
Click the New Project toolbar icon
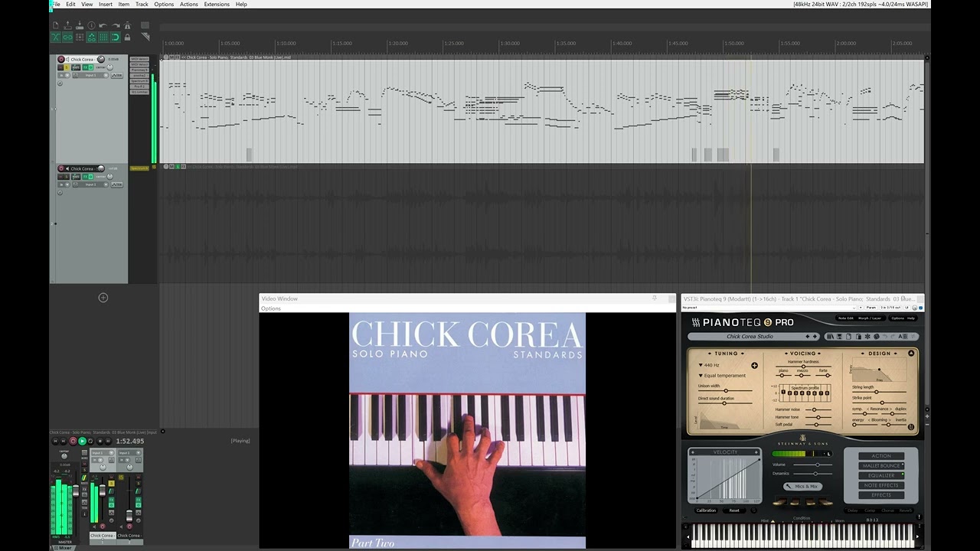(56, 25)
